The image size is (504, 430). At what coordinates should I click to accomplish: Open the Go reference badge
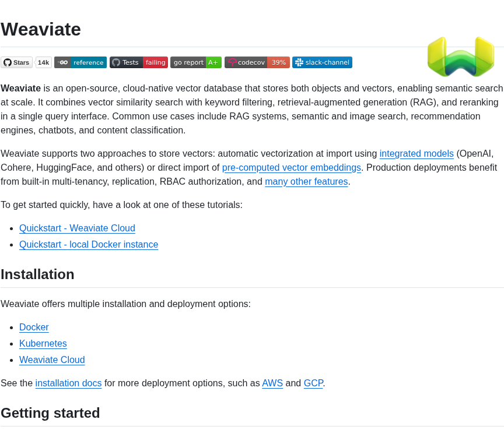(80, 62)
